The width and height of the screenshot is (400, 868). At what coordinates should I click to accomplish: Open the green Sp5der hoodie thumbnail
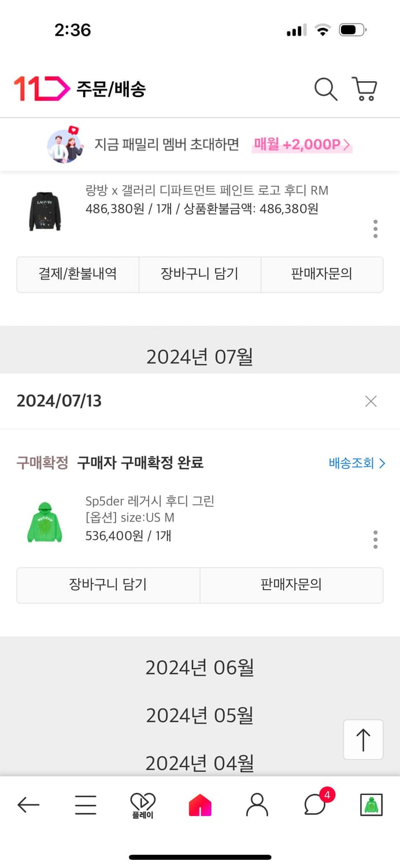coord(45,522)
